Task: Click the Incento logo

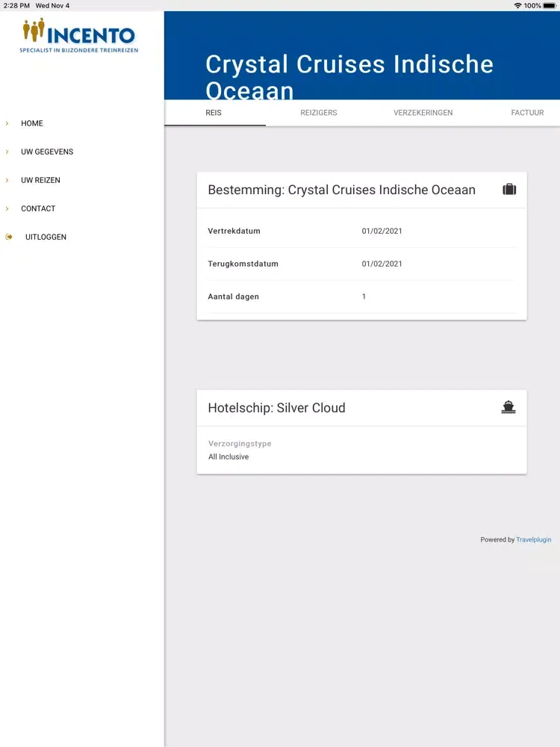Action: [x=79, y=35]
